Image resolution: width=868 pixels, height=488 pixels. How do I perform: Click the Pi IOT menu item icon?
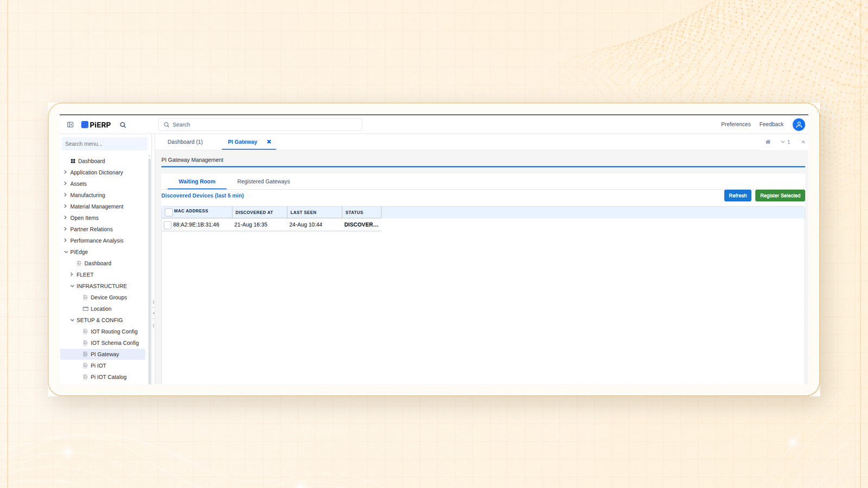coord(85,366)
